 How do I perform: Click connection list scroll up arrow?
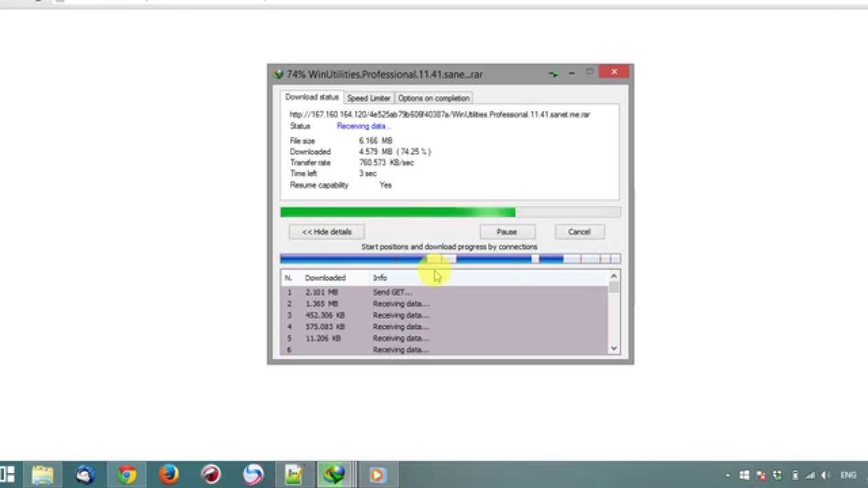[614, 276]
